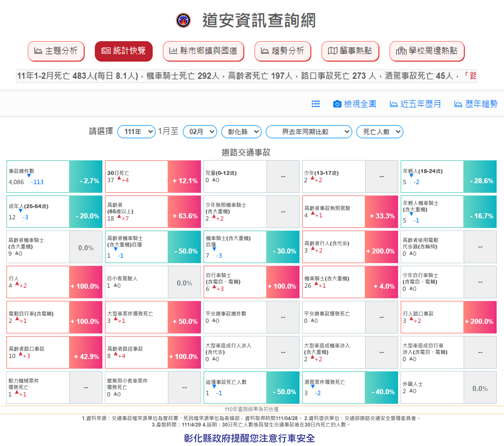Click the 歷年趨勢 link

click(x=481, y=104)
